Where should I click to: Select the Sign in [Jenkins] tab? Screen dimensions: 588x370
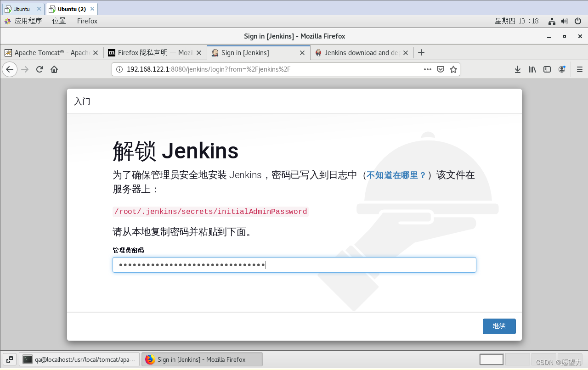pos(259,53)
